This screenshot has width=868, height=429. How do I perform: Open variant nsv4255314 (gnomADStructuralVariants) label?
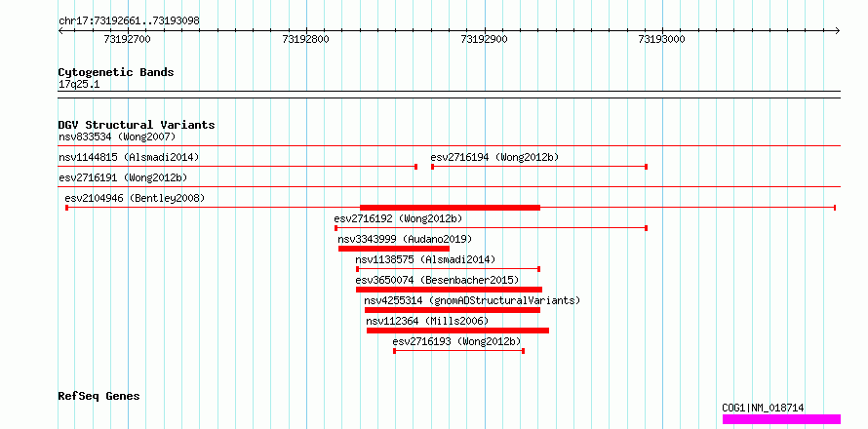coord(472,300)
